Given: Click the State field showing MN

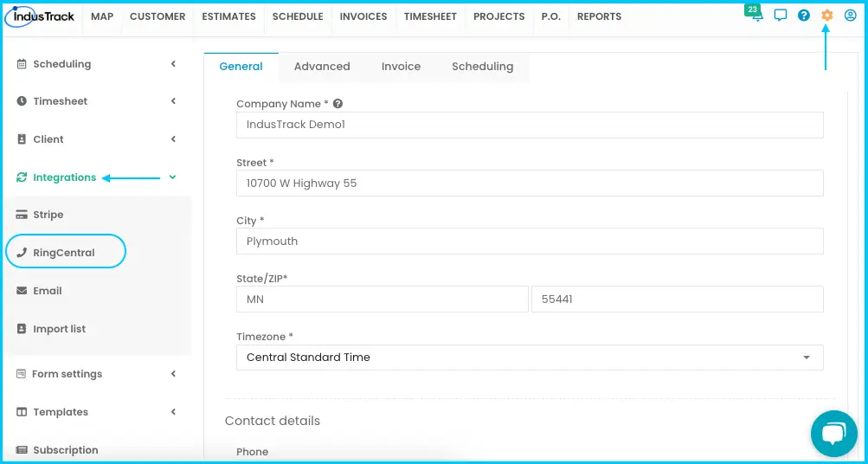Looking at the screenshot, I should click(x=382, y=299).
